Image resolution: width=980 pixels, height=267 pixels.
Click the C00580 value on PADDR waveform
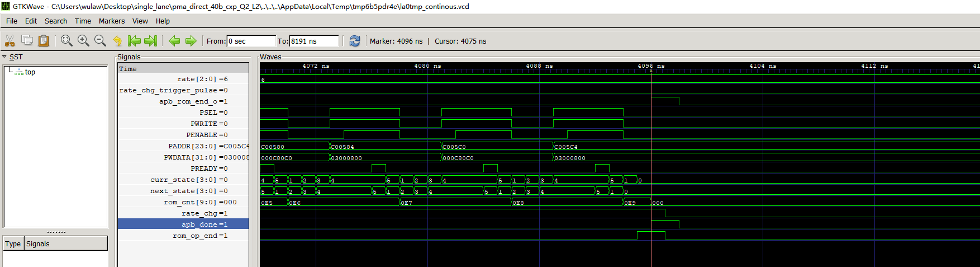click(273, 147)
